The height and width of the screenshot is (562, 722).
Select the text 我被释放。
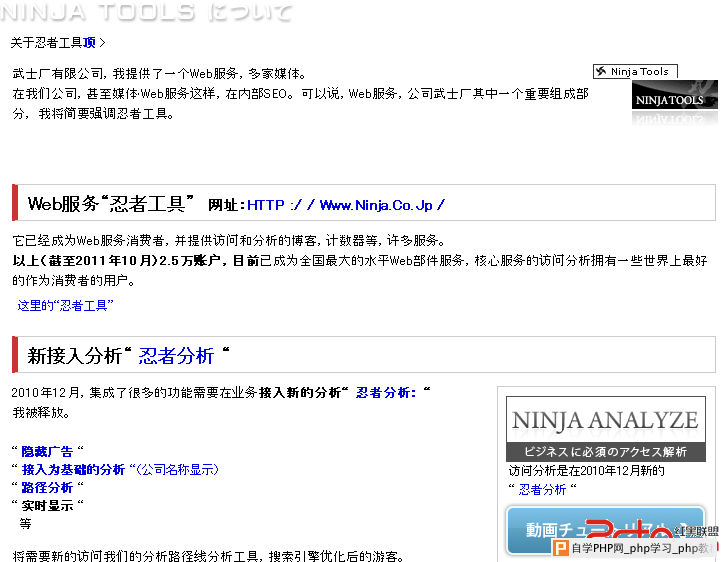[41, 412]
